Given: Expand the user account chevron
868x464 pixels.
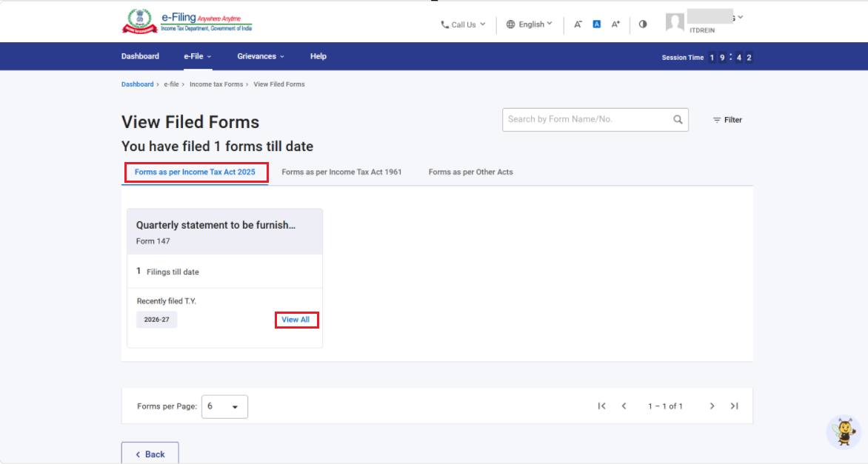Looking at the screenshot, I should tap(740, 17).
